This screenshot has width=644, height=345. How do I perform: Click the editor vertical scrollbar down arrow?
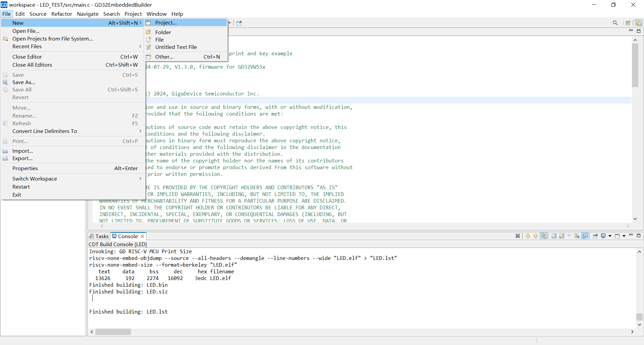point(635,219)
